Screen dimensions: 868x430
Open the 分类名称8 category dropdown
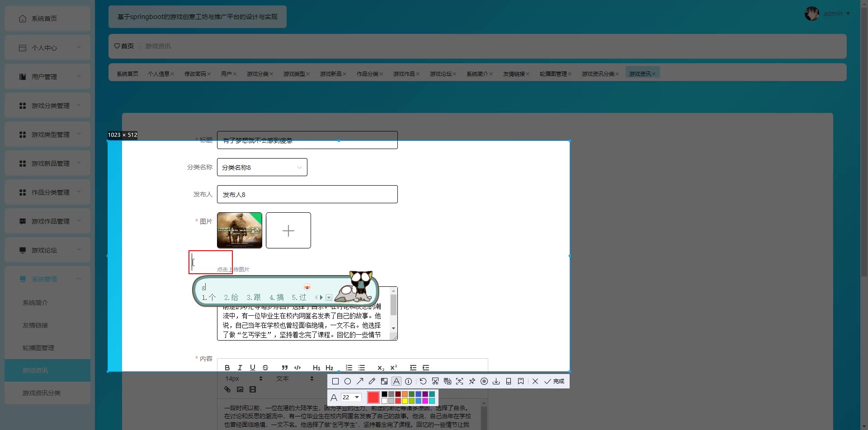tap(262, 168)
